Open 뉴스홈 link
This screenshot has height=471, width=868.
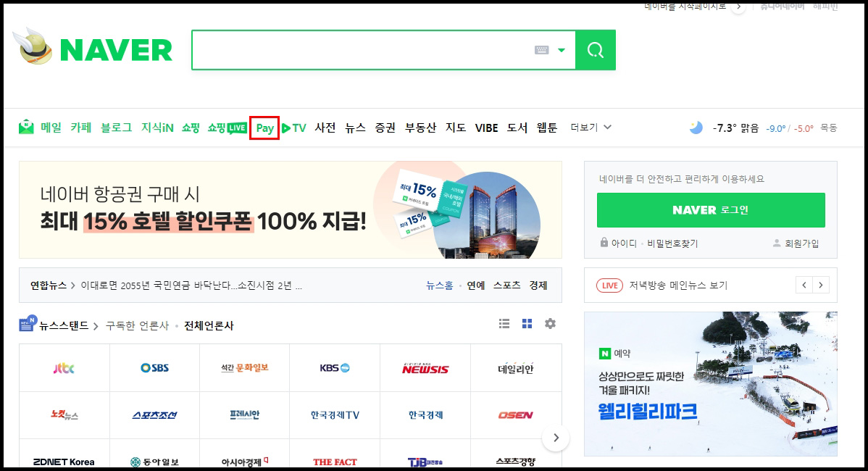coord(440,285)
